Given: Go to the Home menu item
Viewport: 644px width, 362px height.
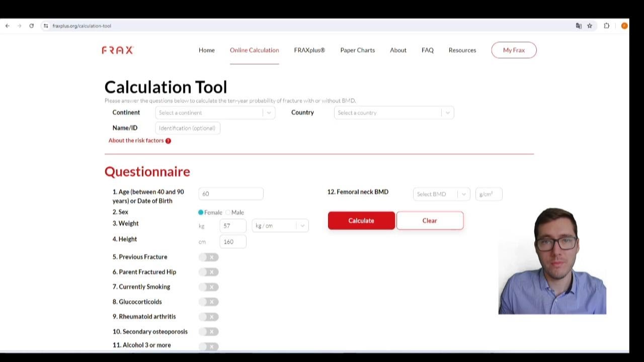Looking at the screenshot, I should coord(207,50).
